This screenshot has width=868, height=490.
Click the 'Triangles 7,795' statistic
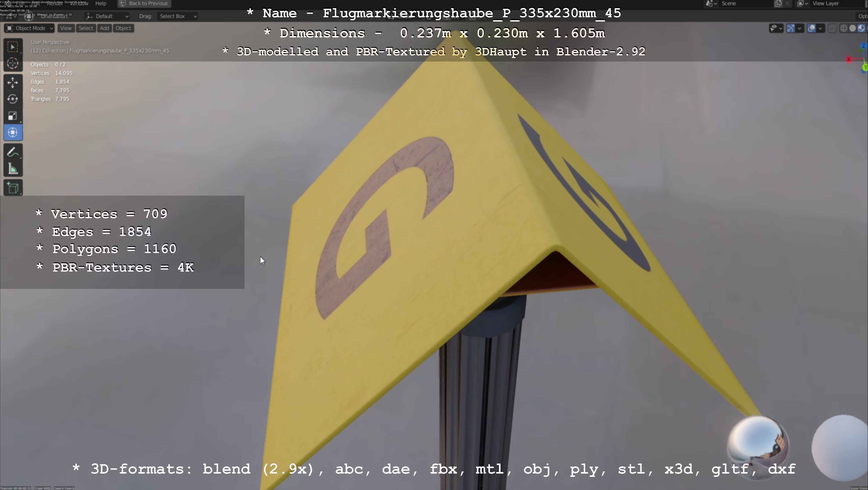[x=50, y=99]
